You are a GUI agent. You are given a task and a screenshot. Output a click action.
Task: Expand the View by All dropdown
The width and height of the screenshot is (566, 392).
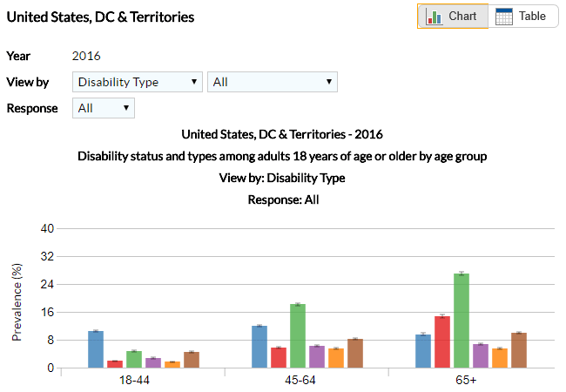click(273, 82)
